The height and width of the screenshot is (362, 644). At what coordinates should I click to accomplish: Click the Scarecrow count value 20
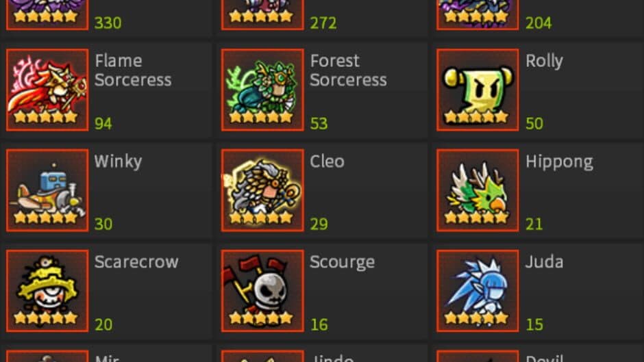tap(103, 324)
